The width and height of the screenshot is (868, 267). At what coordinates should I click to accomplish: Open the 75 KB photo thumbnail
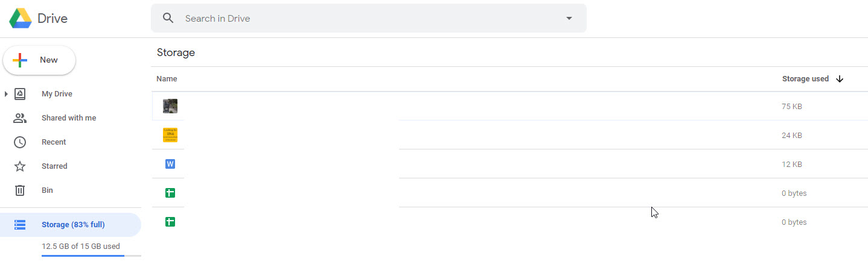tap(170, 106)
